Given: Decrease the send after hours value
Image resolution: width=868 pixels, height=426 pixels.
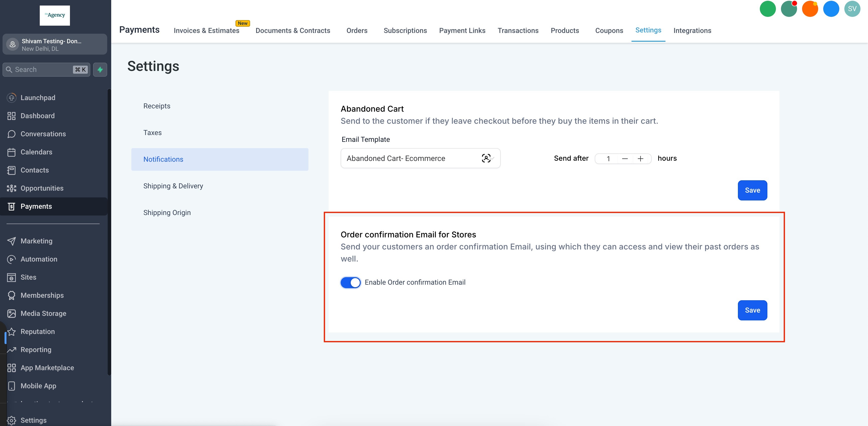Looking at the screenshot, I should pos(625,159).
